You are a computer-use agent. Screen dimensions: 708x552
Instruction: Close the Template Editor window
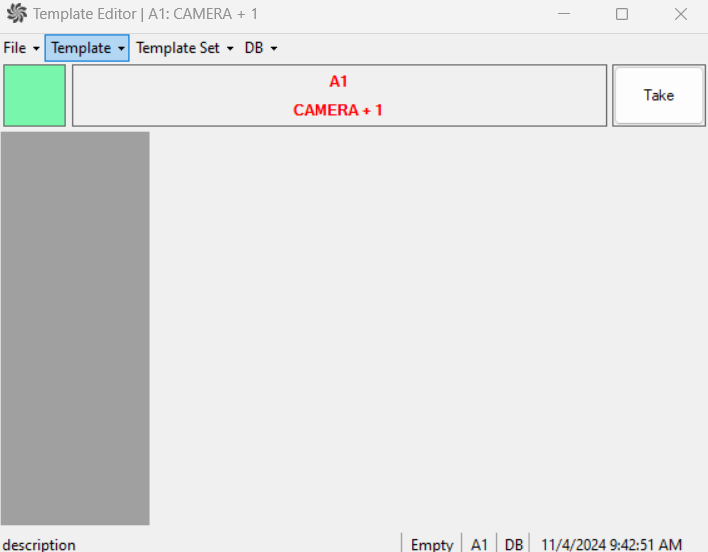tap(680, 14)
